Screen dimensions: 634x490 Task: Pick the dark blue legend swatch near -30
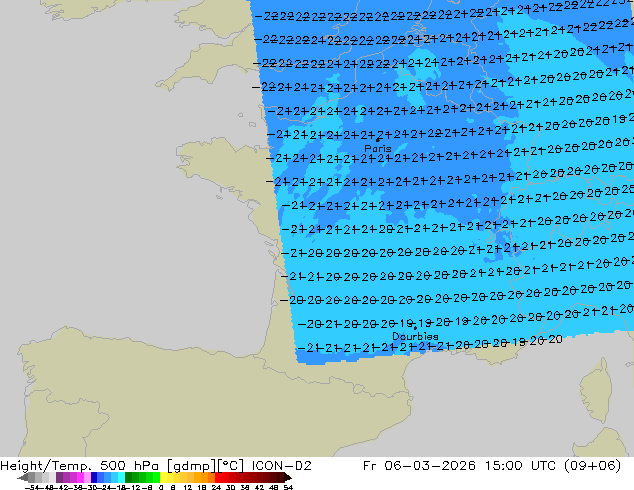click(x=94, y=477)
